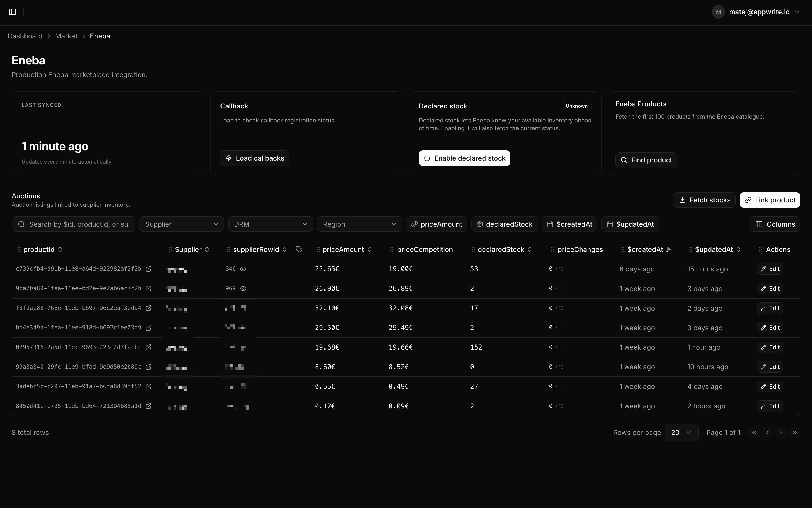
Task: Enable declared stock
Action: coord(464,158)
